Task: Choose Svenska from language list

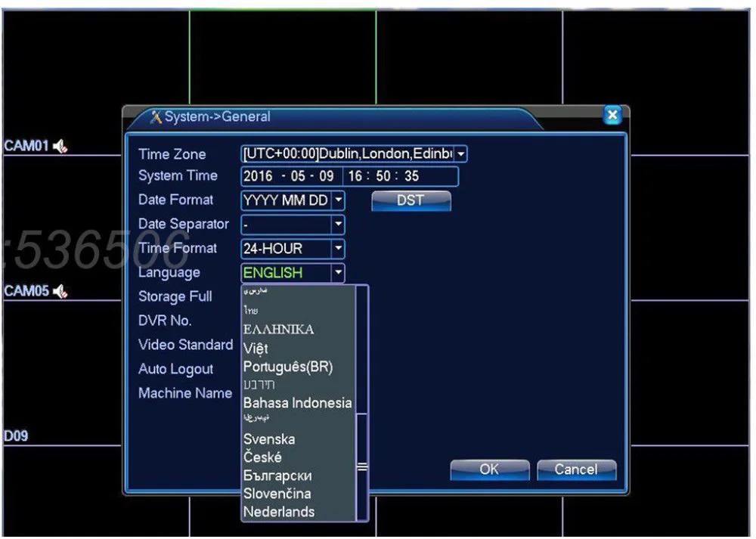Action: click(269, 439)
